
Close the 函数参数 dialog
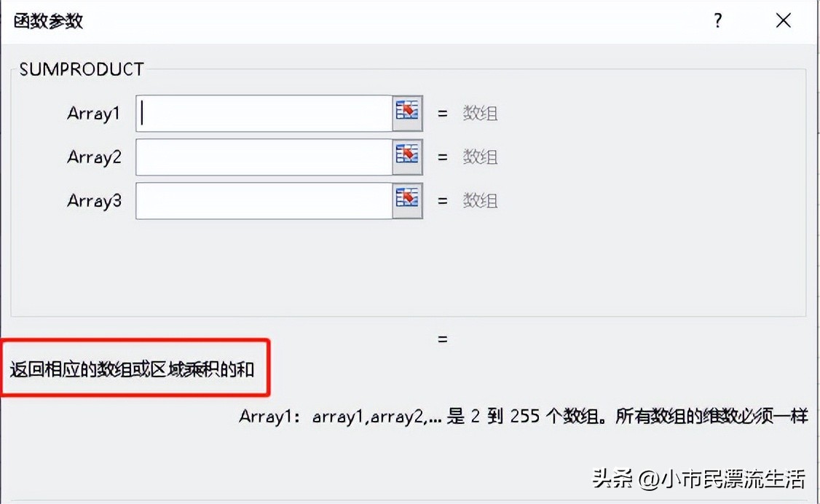pyautogui.click(x=783, y=21)
